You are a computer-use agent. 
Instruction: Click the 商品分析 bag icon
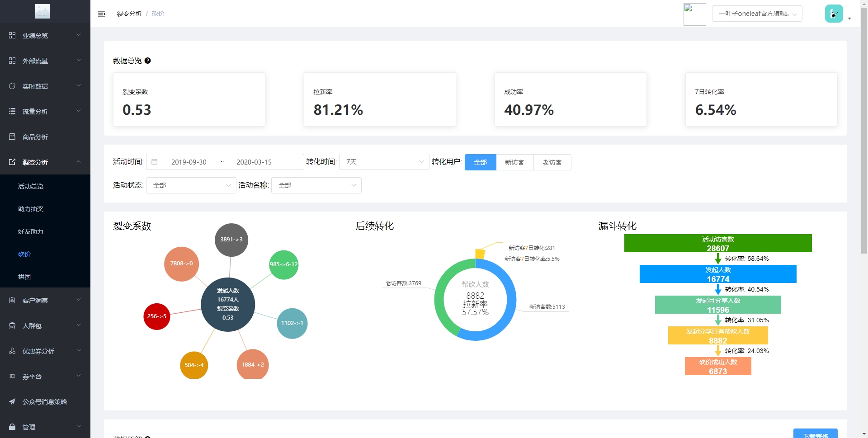pyautogui.click(x=12, y=137)
